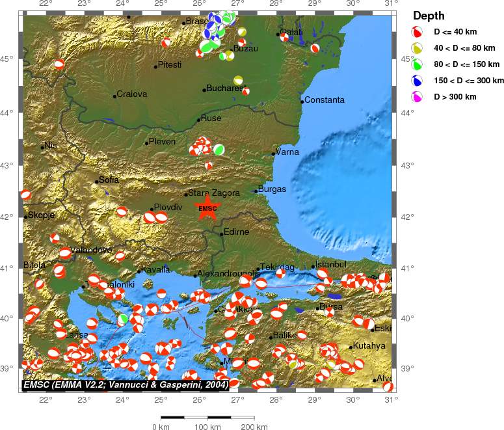Click the EMSC EMMA V2.2 credit caption
This screenshot has height=430, width=504.
click(x=126, y=384)
